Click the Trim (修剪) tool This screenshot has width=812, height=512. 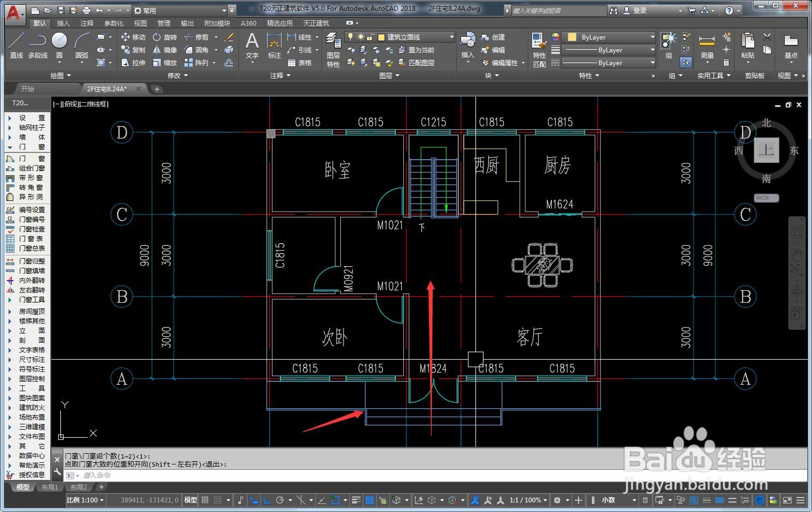click(x=197, y=37)
